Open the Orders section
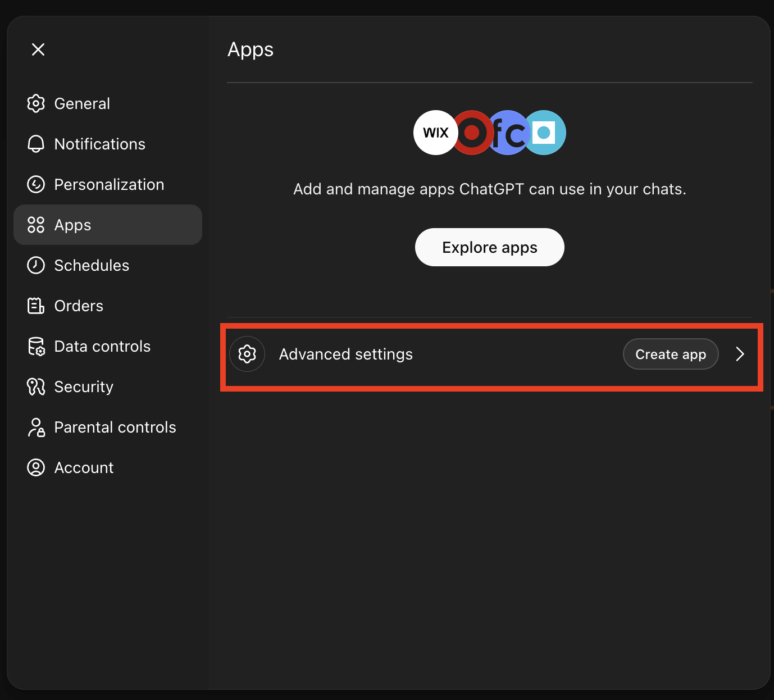The image size is (774, 700). [x=108, y=306]
